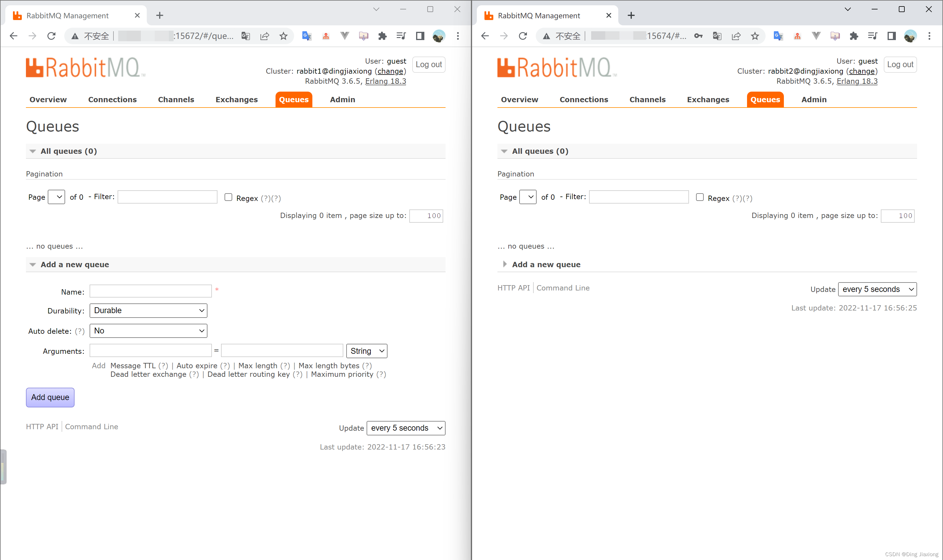Click change link next to rabbit1 cluster
This screenshot has width=943, height=560.
tap(390, 71)
